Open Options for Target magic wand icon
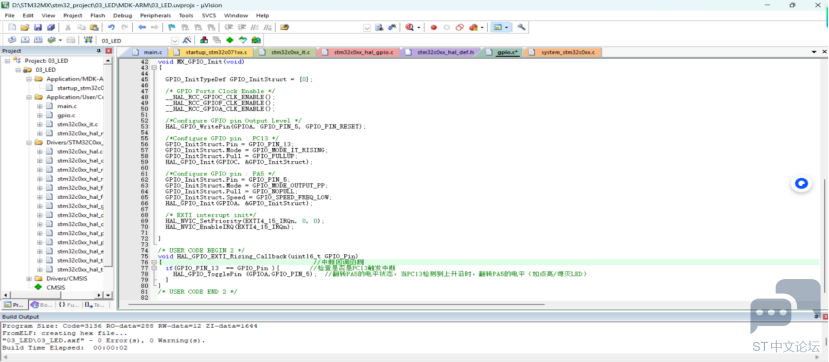The height and width of the screenshot is (362, 829). point(187,40)
